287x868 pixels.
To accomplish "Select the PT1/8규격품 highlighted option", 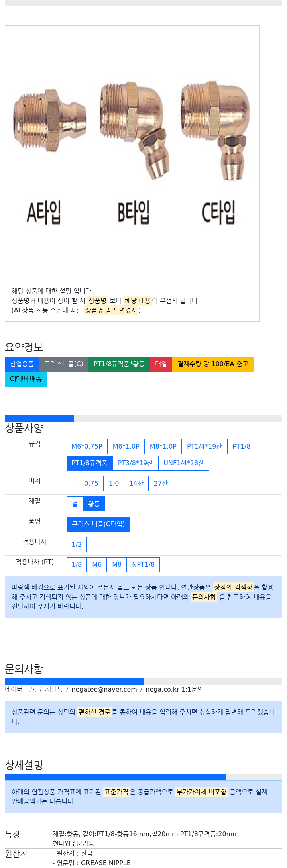I will pos(90,463).
